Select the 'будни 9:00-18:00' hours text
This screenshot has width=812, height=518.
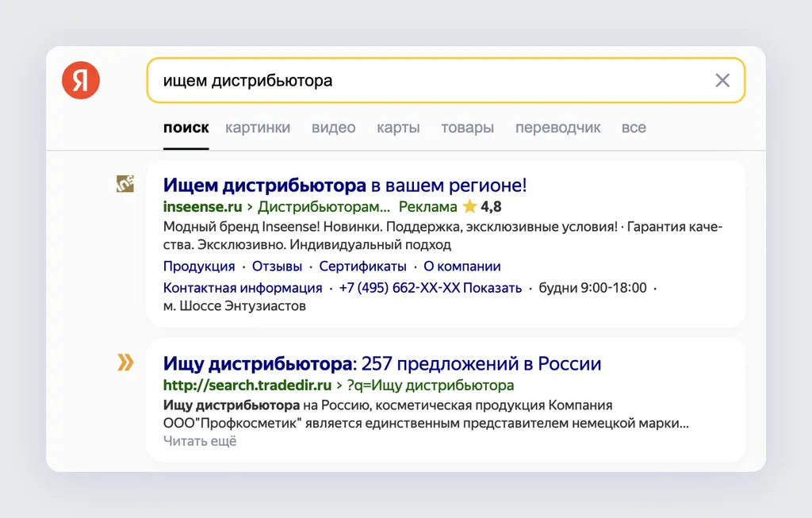tap(592, 288)
